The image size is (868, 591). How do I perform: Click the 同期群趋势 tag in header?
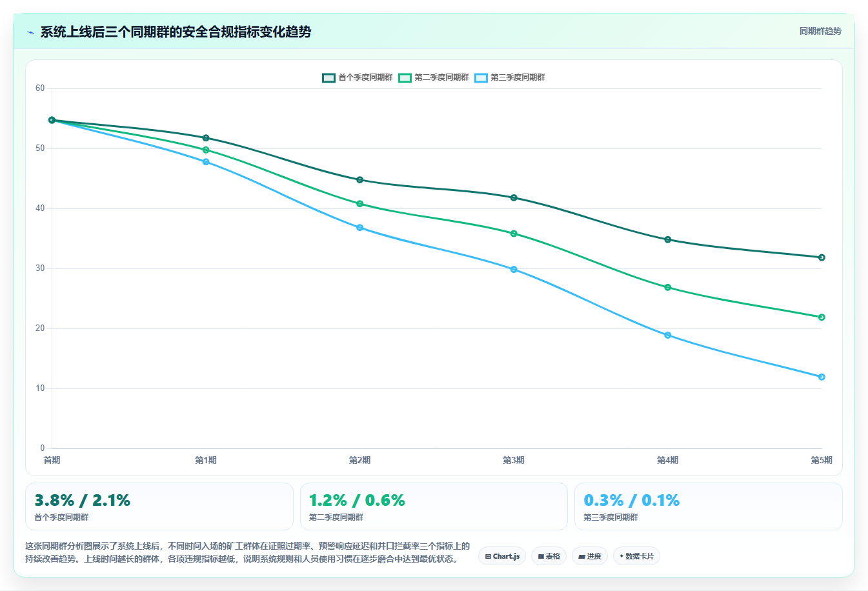820,31
